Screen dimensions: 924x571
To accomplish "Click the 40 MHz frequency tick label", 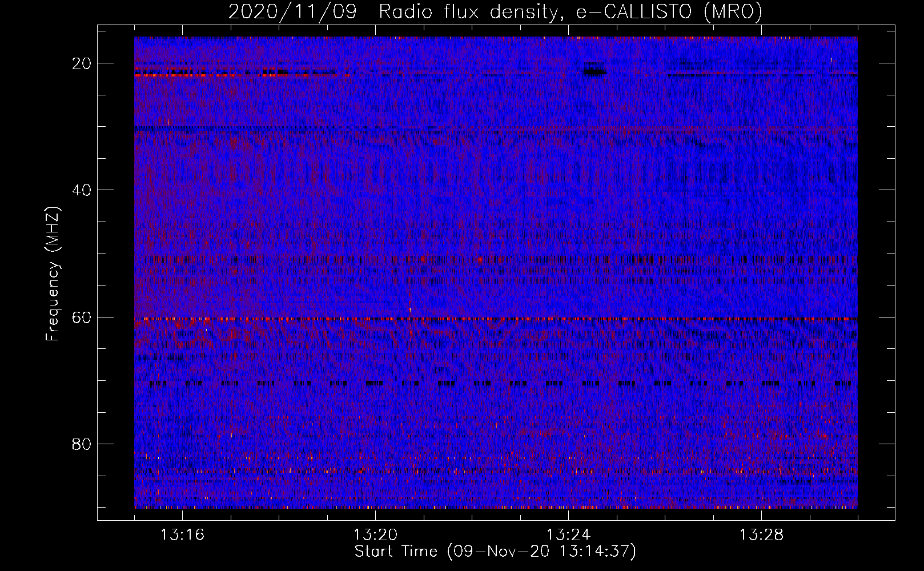I will 82,190.
